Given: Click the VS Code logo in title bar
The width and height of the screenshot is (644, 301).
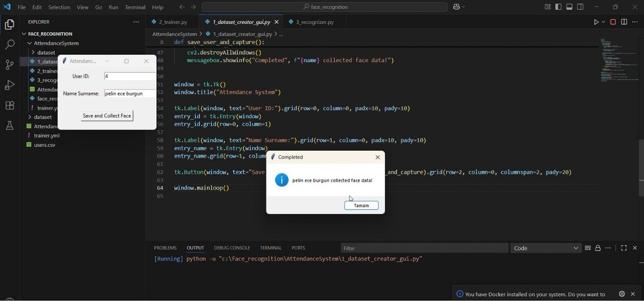Looking at the screenshot, I should [7, 7].
